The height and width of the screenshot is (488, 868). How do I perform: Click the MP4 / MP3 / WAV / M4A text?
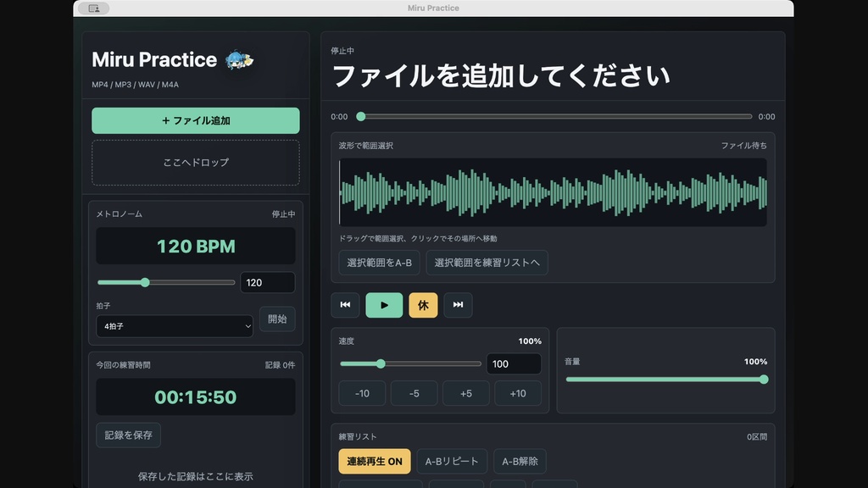[x=135, y=85]
